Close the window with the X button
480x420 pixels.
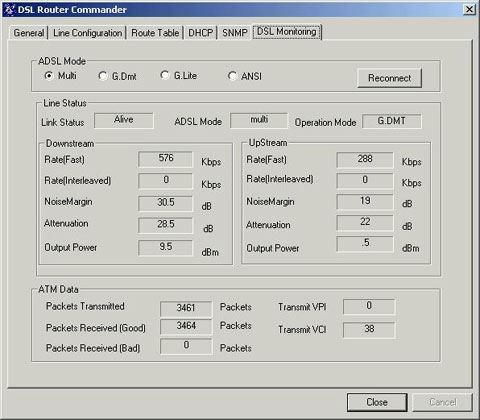(469, 9)
